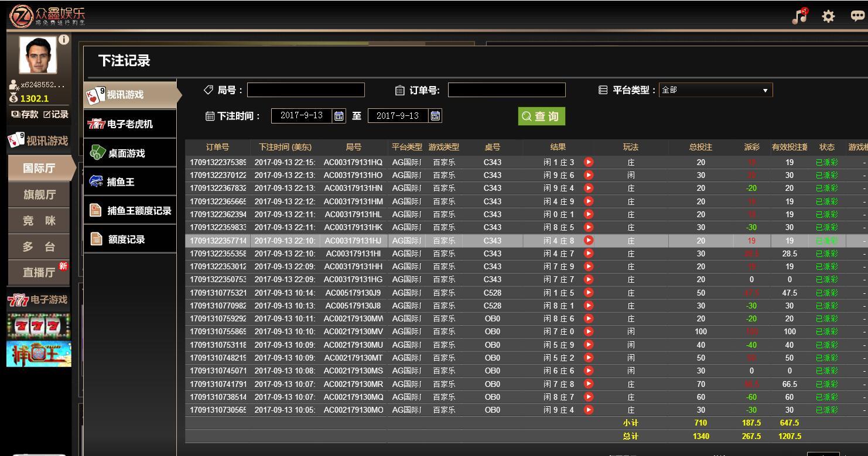The width and height of the screenshot is (868, 456).
Task: Open 直播厅 live hall menu item
Action: (x=39, y=272)
